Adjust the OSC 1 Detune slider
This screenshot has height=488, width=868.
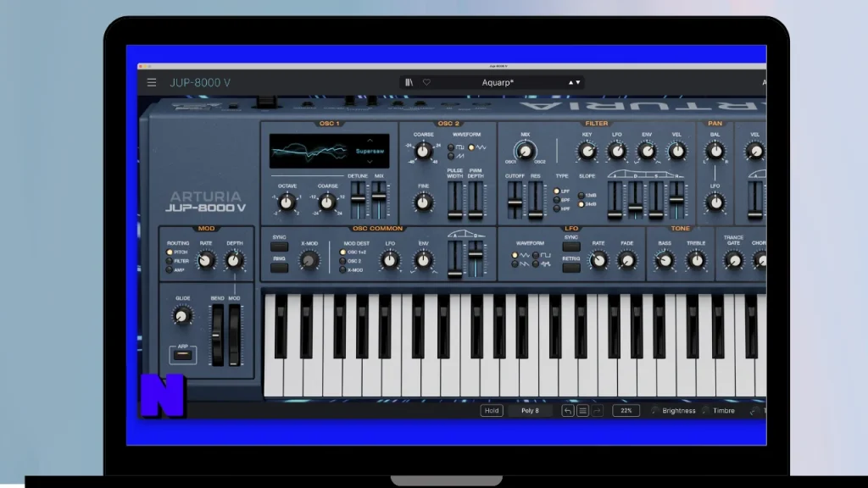[x=359, y=199]
